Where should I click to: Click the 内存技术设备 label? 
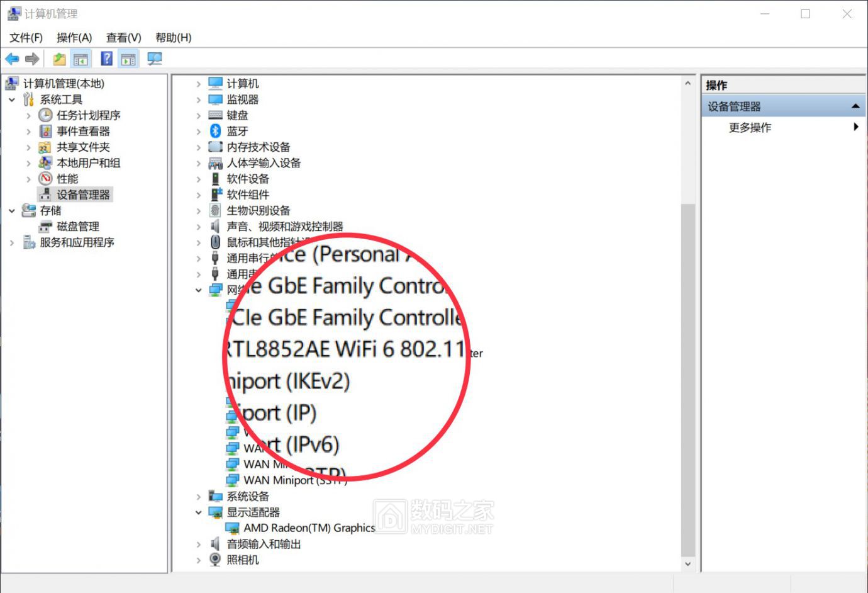click(x=259, y=147)
